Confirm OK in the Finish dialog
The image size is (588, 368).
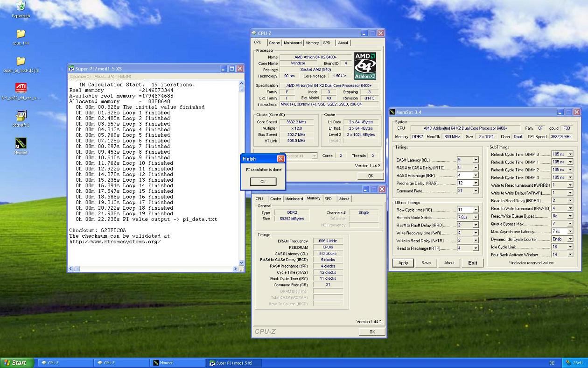263,182
